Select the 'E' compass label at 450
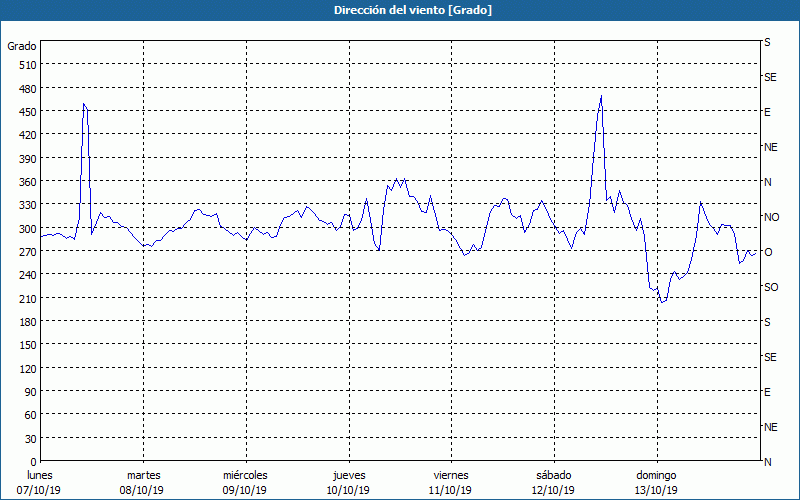 click(x=767, y=112)
